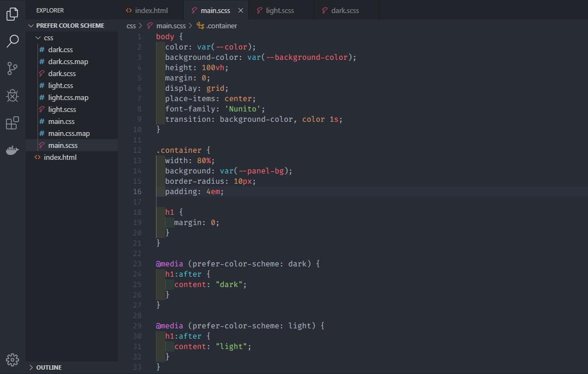Viewport: 588px width, 374px height.
Task: Click the content "light" declaration
Action: [x=212, y=346]
